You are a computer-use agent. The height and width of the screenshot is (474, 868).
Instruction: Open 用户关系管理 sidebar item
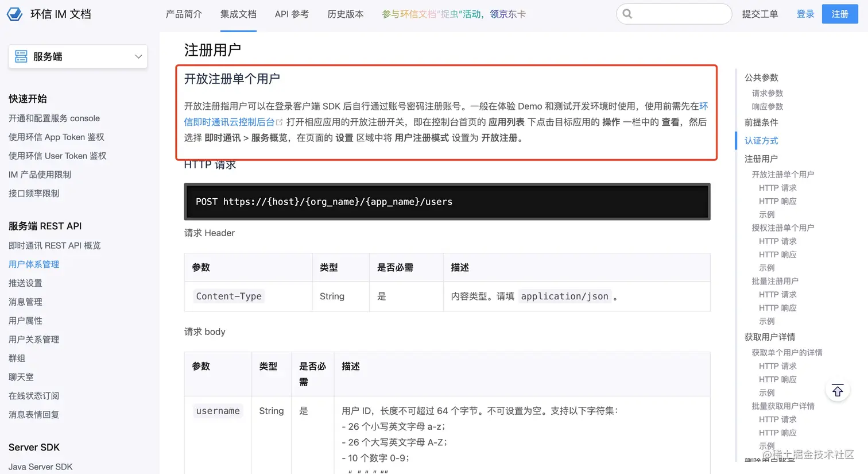coord(34,340)
